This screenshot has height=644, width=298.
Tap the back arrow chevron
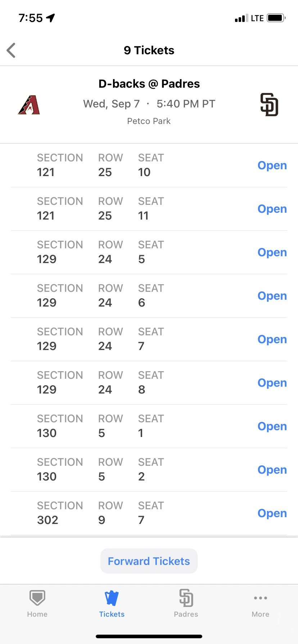pyautogui.click(x=11, y=50)
